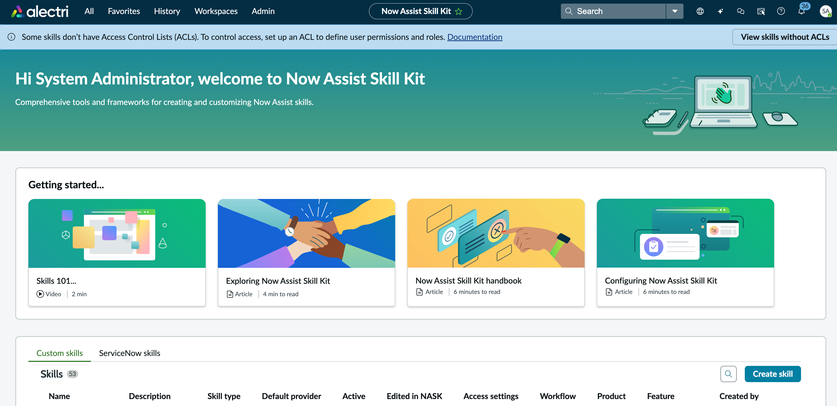The height and width of the screenshot is (406, 837).
Task: Switch to ServiceNow skills tab
Action: coord(129,353)
